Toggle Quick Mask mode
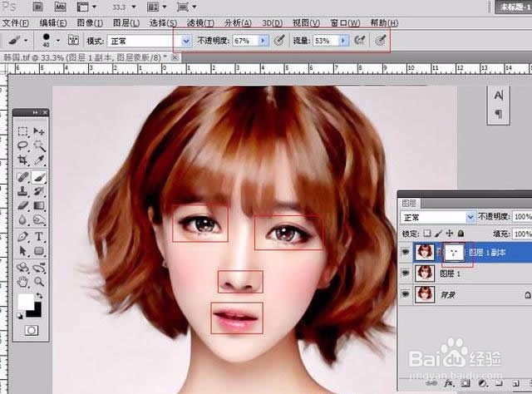This screenshot has width=532, height=394. coord(32,330)
